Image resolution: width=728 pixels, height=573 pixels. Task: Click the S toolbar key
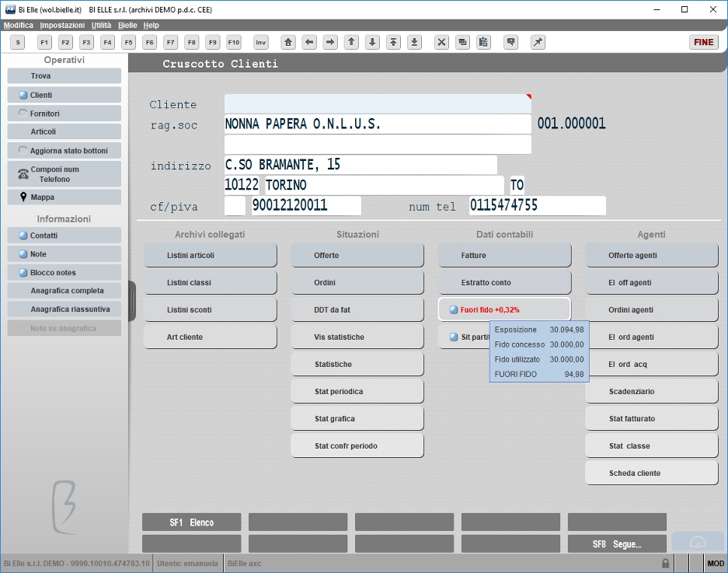tap(18, 42)
